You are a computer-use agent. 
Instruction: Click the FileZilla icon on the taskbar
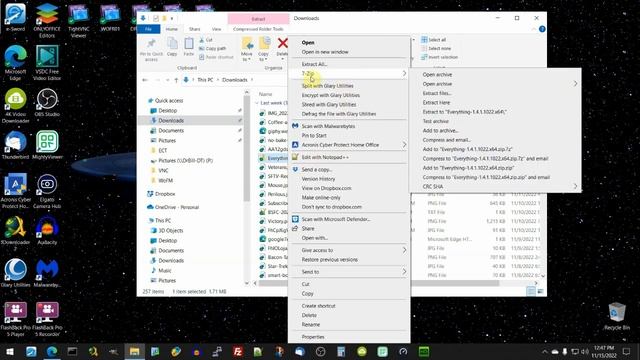point(238,351)
